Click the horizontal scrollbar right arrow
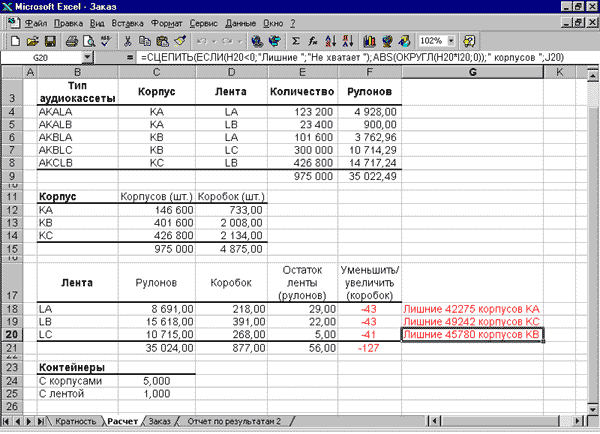Image resolution: width=600 pixels, height=434 pixels. 578,421
